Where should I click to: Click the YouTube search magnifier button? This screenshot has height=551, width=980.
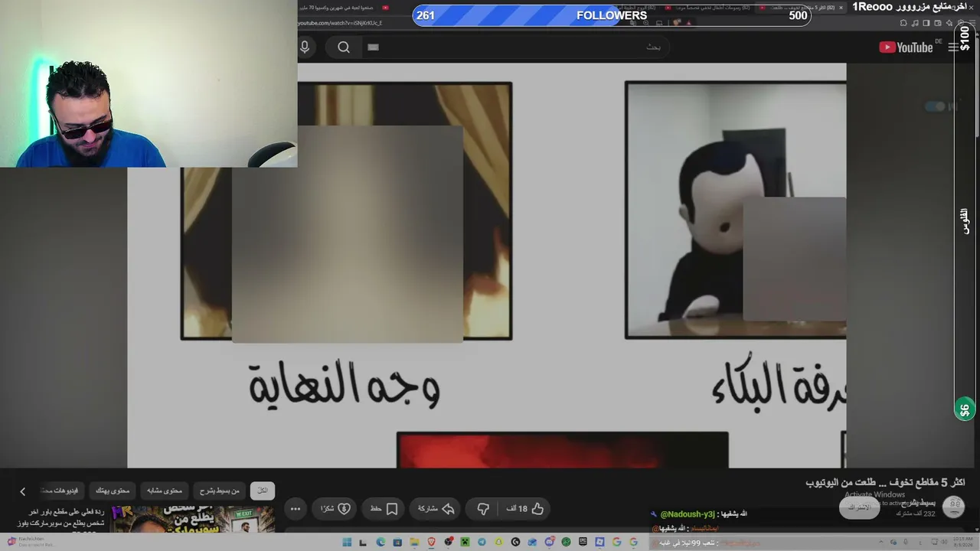344,47
